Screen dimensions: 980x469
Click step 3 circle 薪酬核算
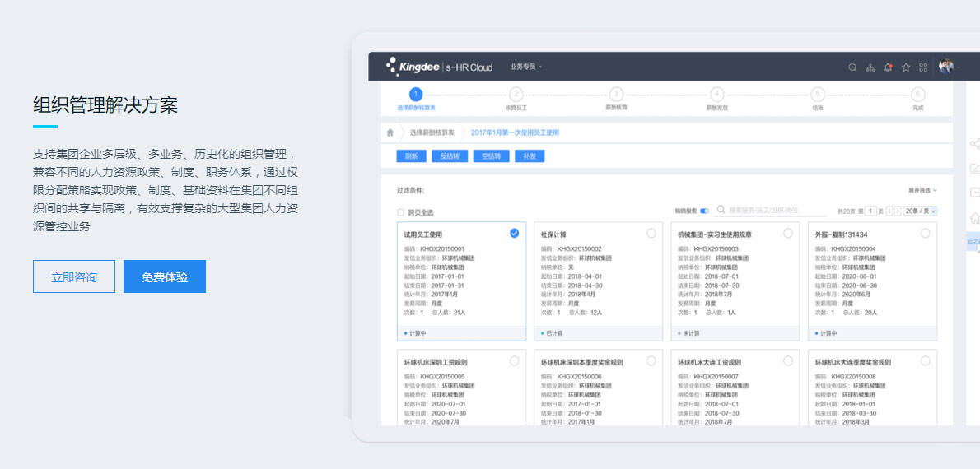coord(616,95)
